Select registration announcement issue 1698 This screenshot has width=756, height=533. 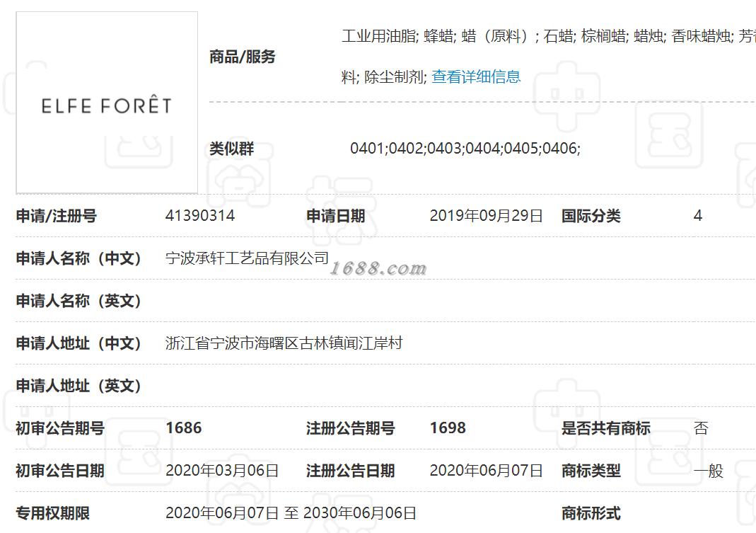pyautogui.click(x=448, y=428)
